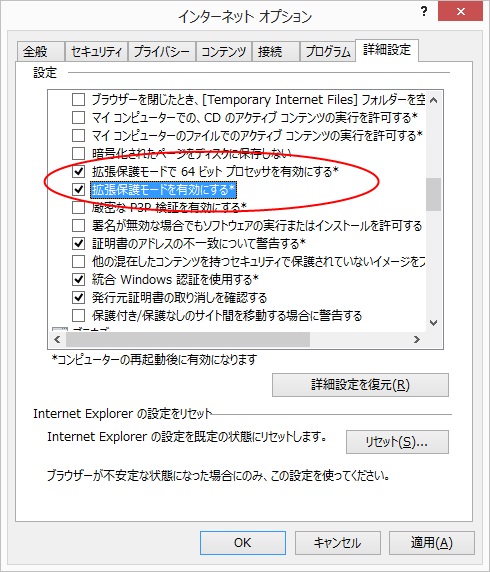Toggle the 拡張保護モードを有効にする checkbox

pos(78,189)
